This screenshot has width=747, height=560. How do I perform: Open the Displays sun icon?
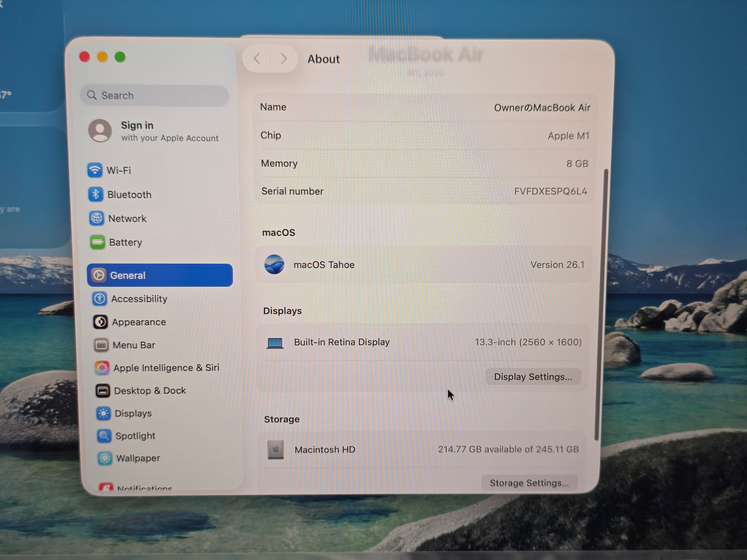pyautogui.click(x=103, y=413)
